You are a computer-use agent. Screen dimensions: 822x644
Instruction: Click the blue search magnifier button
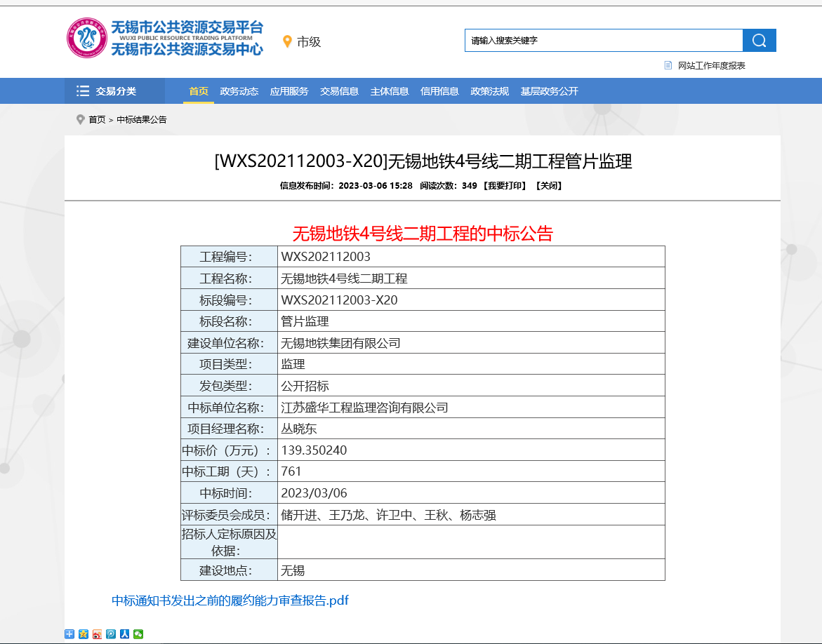click(x=759, y=41)
